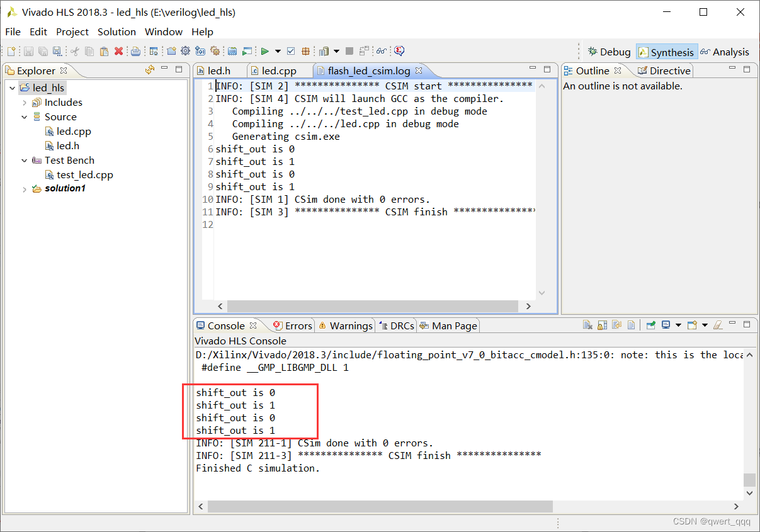Toggle console word wrap icon
The width and height of the screenshot is (760, 532).
[x=616, y=325]
